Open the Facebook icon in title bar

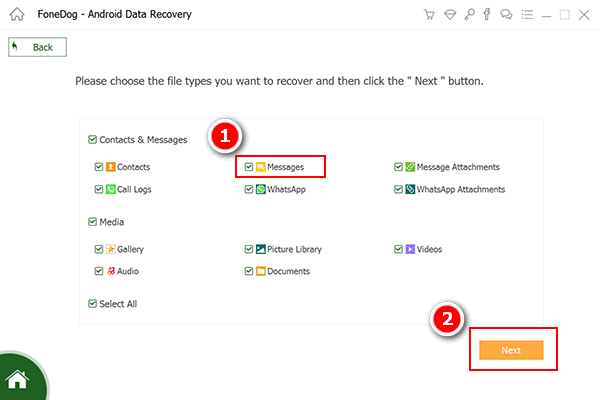[486, 15]
